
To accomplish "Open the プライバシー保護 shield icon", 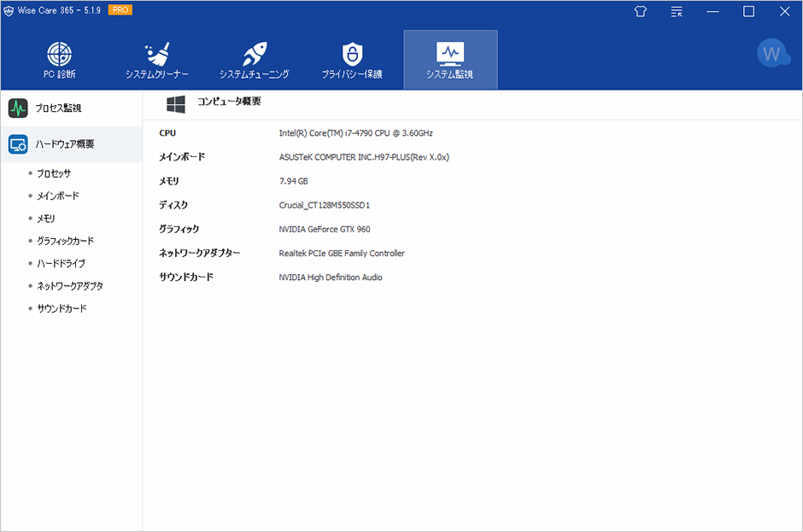I will [352, 54].
